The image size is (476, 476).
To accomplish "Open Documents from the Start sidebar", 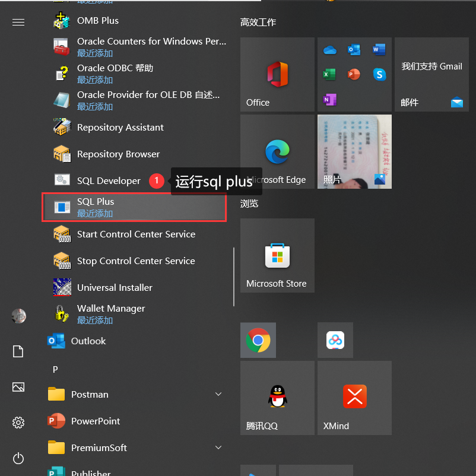I will pos(18,351).
